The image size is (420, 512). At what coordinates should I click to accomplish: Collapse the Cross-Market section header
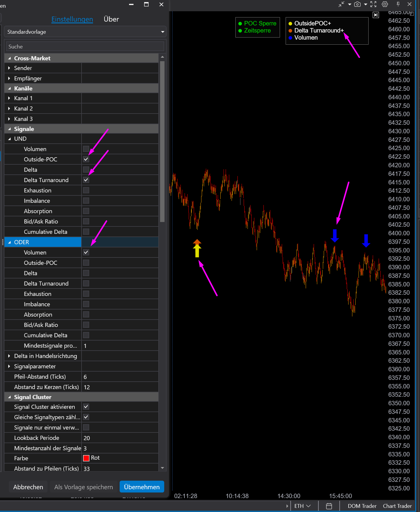coord(9,58)
